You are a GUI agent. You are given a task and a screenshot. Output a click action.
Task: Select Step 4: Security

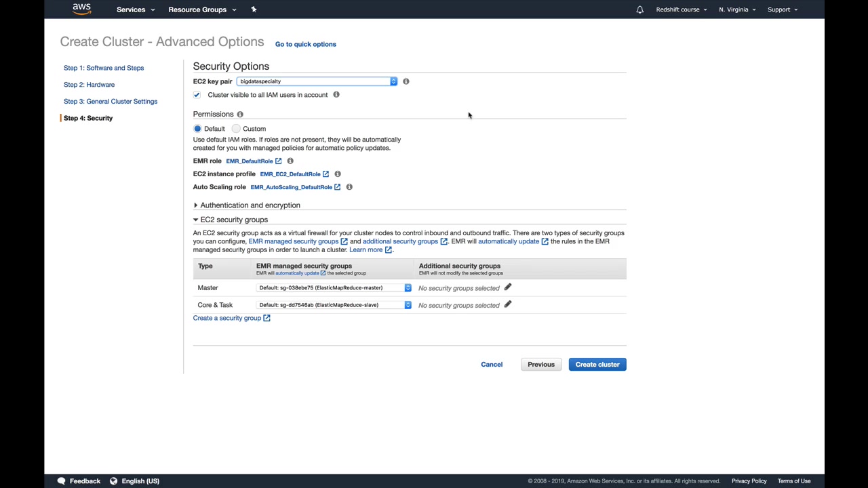88,118
